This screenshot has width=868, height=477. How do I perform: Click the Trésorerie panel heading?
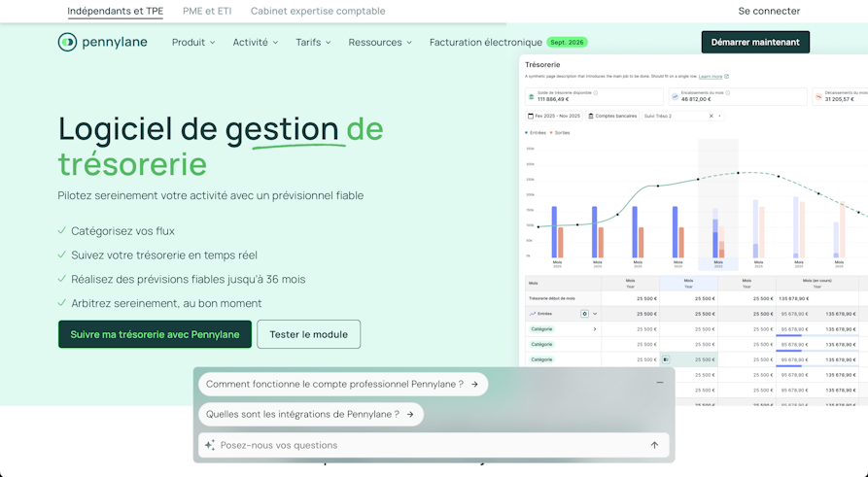[542, 65]
